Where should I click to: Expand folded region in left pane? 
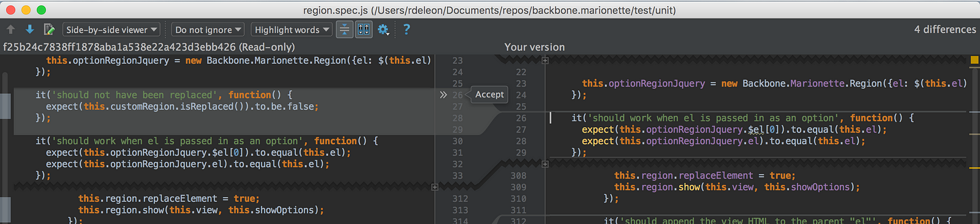pyautogui.click(x=435, y=187)
